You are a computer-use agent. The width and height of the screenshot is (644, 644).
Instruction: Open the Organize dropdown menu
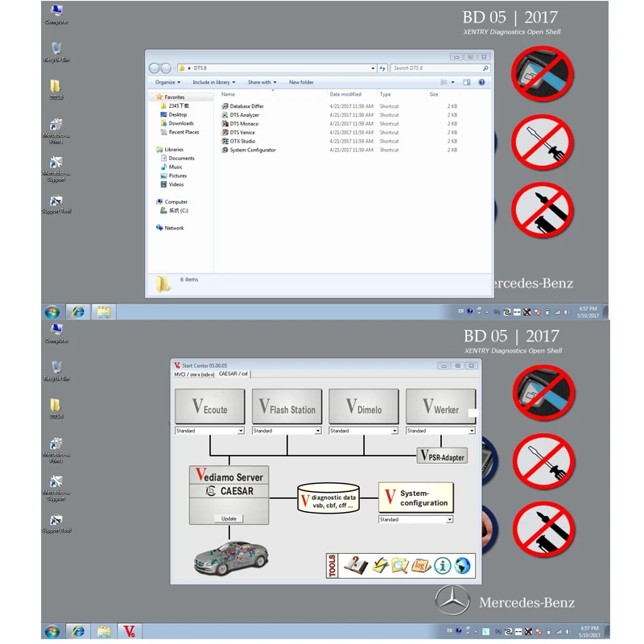167,82
